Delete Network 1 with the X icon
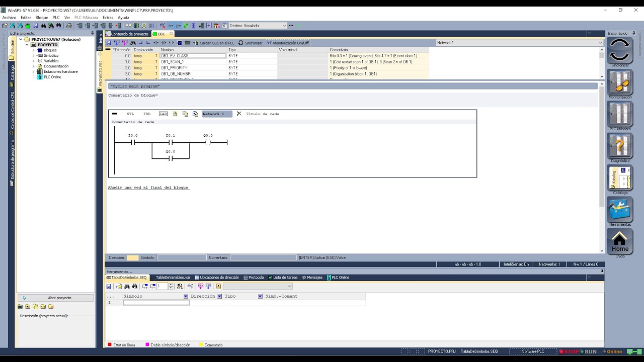 pyautogui.click(x=239, y=114)
